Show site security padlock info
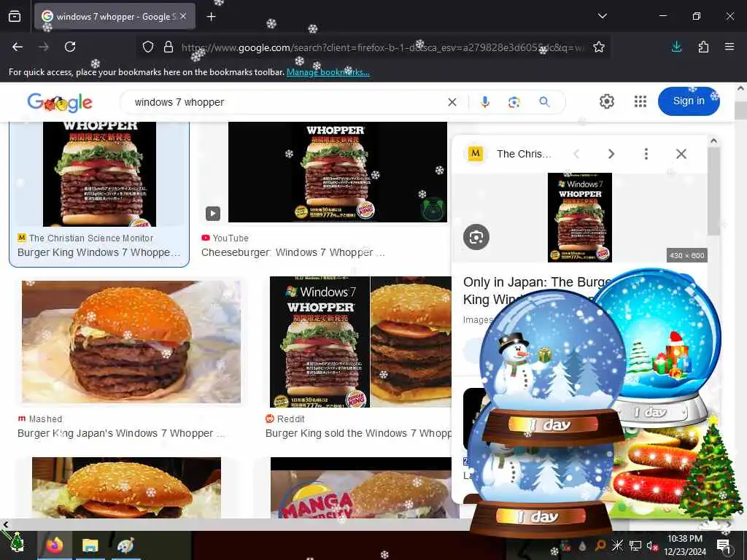 [169, 47]
